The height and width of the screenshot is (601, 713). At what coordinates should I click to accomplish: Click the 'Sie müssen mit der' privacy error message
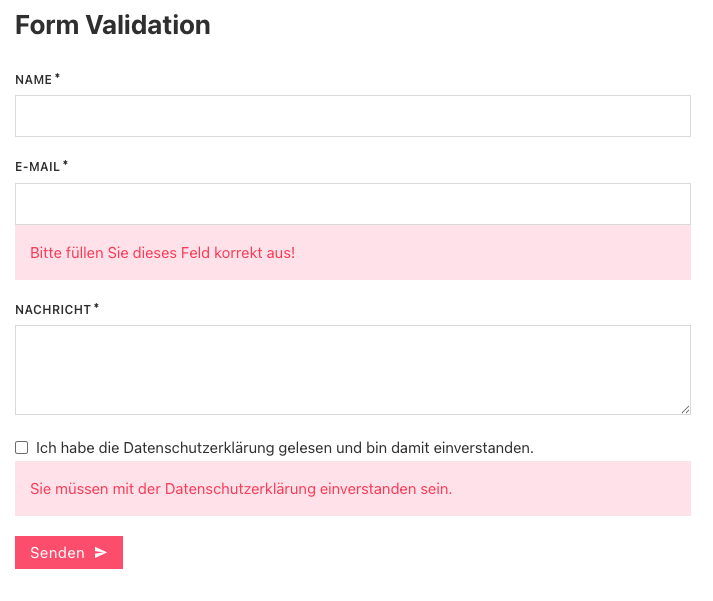[x=241, y=489]
